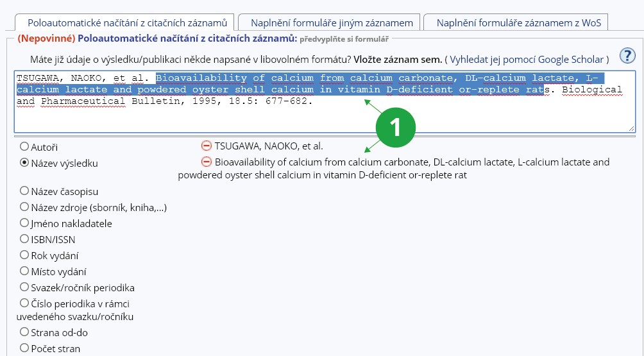The width and height of the screenshot is (644, 356).
Task: Select the Místo vydání radio option
Action: (24, 271)
